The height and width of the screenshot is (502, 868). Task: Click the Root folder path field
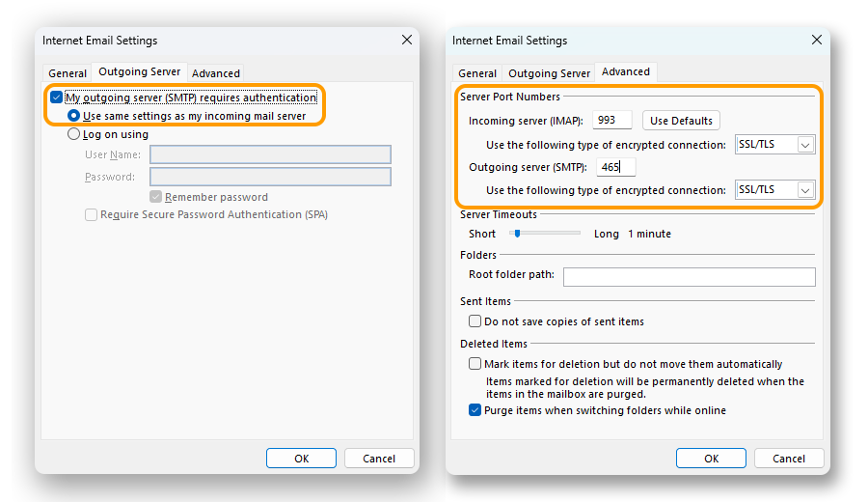pos(689,277)
